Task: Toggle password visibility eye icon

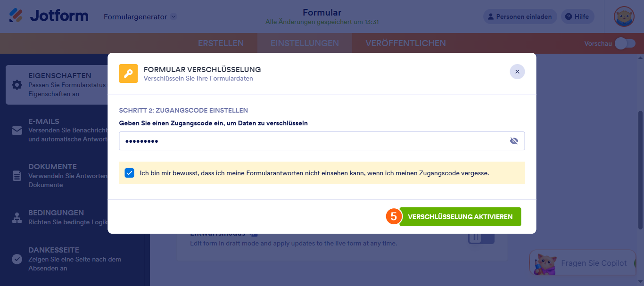Action: pyautogui.click(x=514, y=141)
